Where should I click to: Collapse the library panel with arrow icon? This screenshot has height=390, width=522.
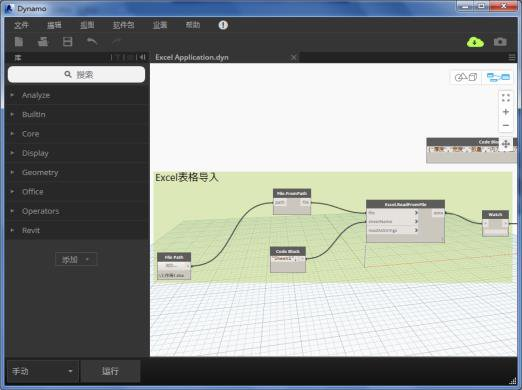pyautogui.click(x=142, y=57)
